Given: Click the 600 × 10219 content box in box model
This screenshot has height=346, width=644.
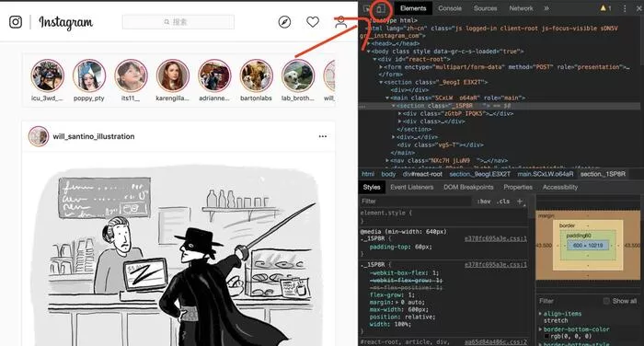Looking at the screenshot, I should pyautogui.click(x=588, y=246).
